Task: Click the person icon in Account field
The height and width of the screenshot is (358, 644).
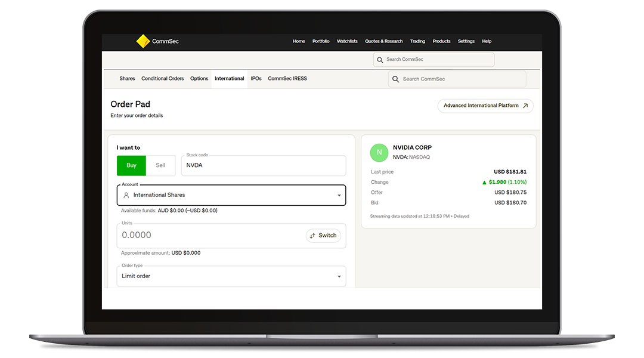Action: [x=126, y=195]
